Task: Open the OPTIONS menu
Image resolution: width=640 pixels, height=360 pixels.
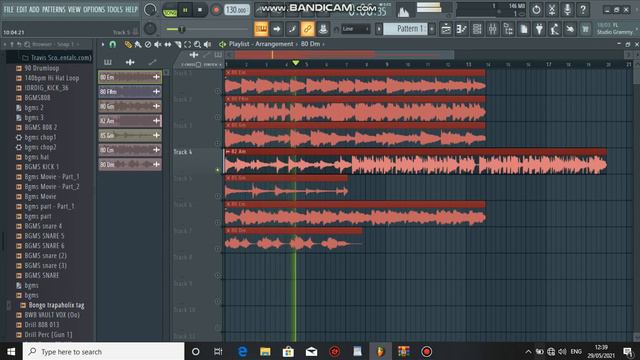Action: [94, 9]
